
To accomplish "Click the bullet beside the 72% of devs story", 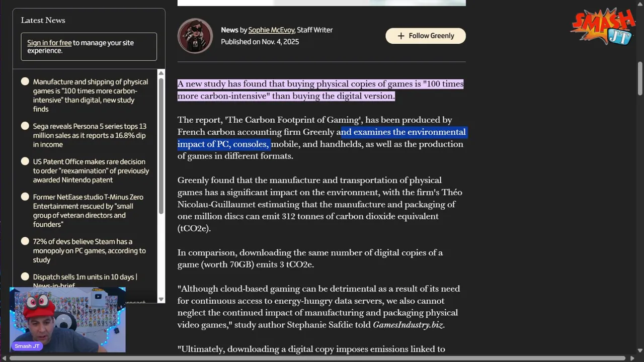I will [25, 241].
